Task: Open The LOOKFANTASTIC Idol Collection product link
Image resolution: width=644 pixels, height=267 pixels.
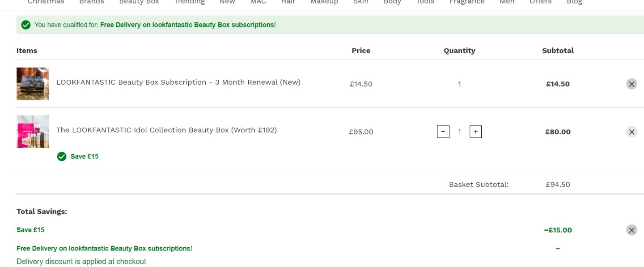Action: coord(166,130)
